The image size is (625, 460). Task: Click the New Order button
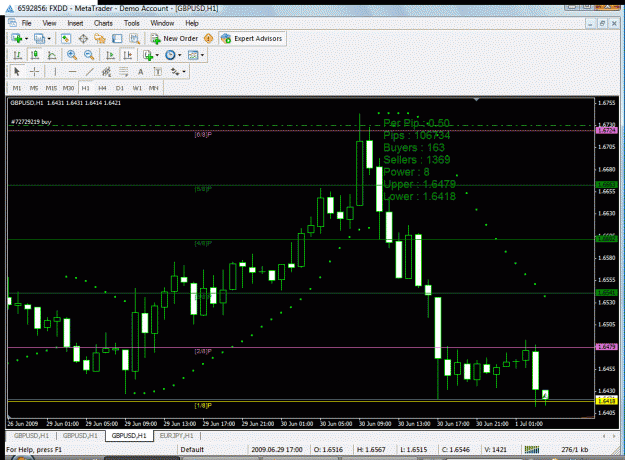175,38
